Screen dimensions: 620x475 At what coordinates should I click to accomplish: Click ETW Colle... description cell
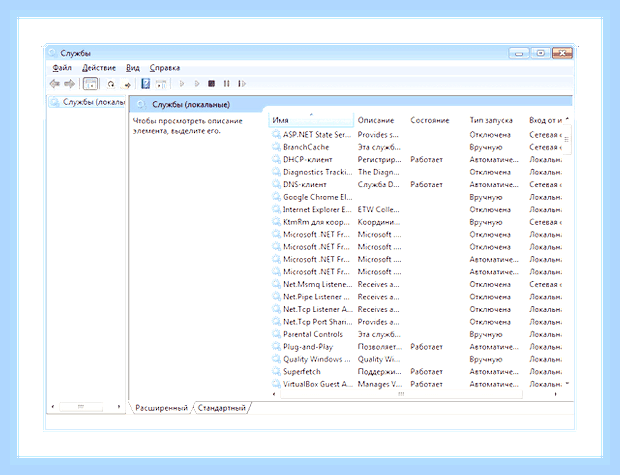pos(378,210)
